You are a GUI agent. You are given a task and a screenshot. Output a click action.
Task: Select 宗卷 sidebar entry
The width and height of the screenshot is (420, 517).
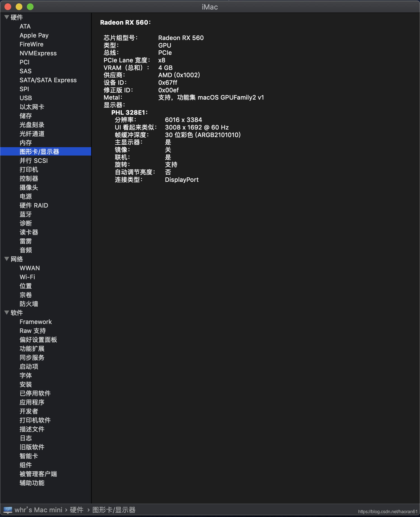(x=26, y=295)
